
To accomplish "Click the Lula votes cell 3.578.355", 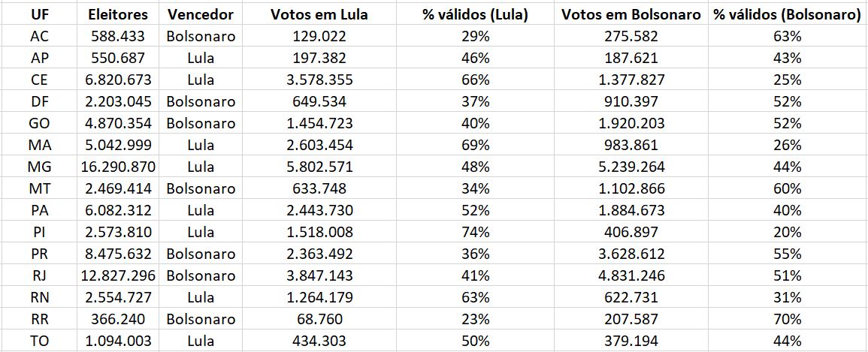I will pos(319,80).
